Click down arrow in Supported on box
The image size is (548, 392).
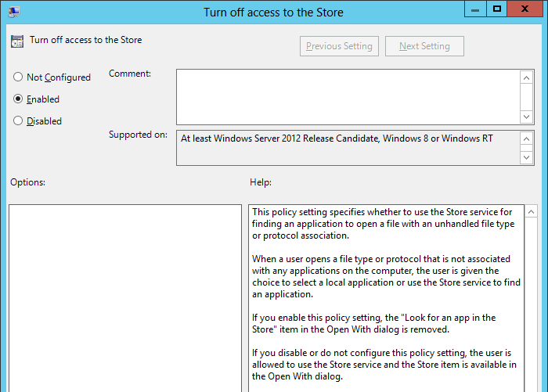pyautogui.click(x=527, y=158)
